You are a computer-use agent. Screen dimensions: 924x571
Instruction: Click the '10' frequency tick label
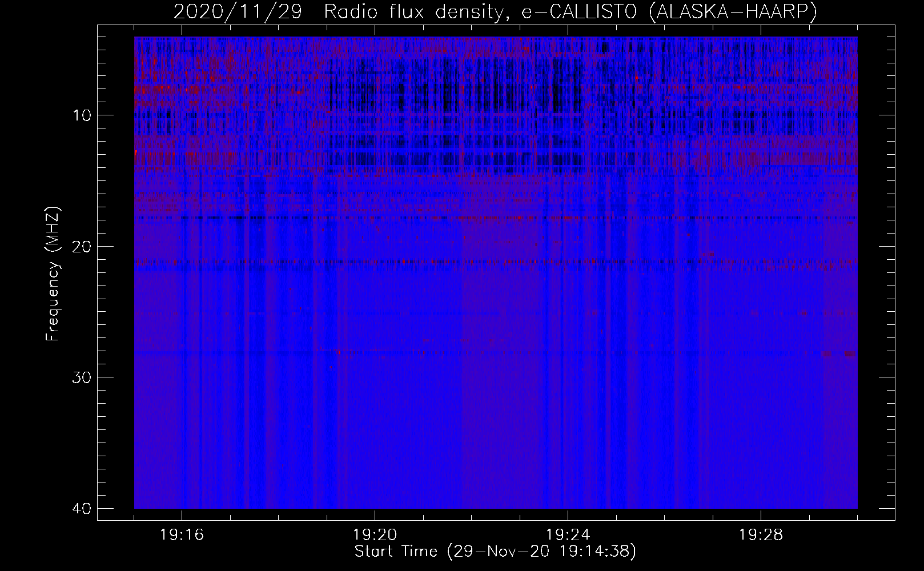[x=82, y=115]
